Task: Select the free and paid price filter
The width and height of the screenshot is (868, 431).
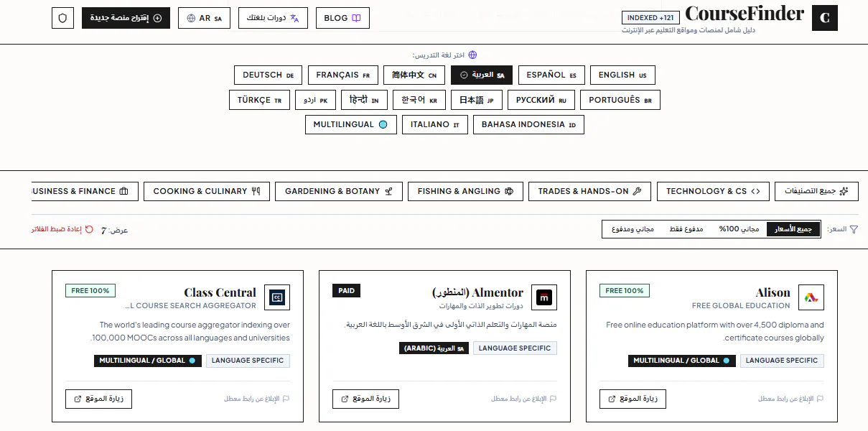Action: pos(633,229)
